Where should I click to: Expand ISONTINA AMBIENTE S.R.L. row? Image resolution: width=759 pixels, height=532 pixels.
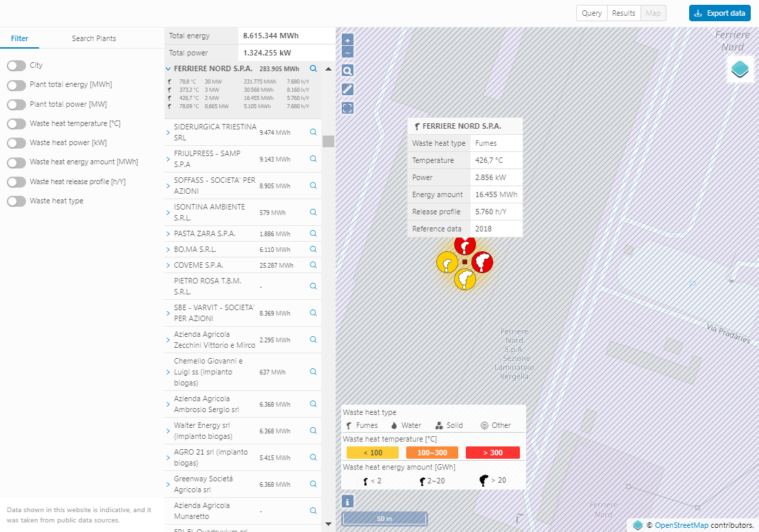click(x=169, y=212)
